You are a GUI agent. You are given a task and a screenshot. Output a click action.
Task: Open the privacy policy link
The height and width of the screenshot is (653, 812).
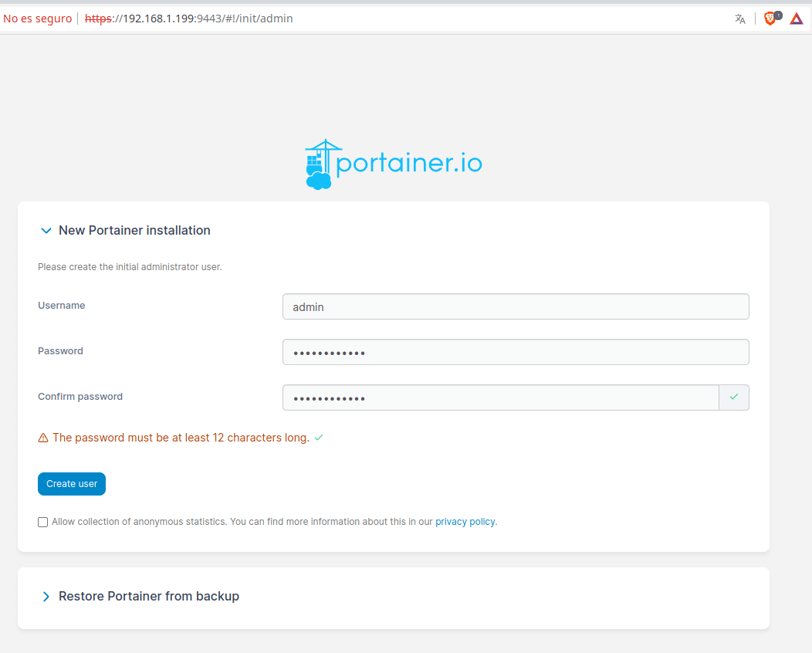(465, 521)
